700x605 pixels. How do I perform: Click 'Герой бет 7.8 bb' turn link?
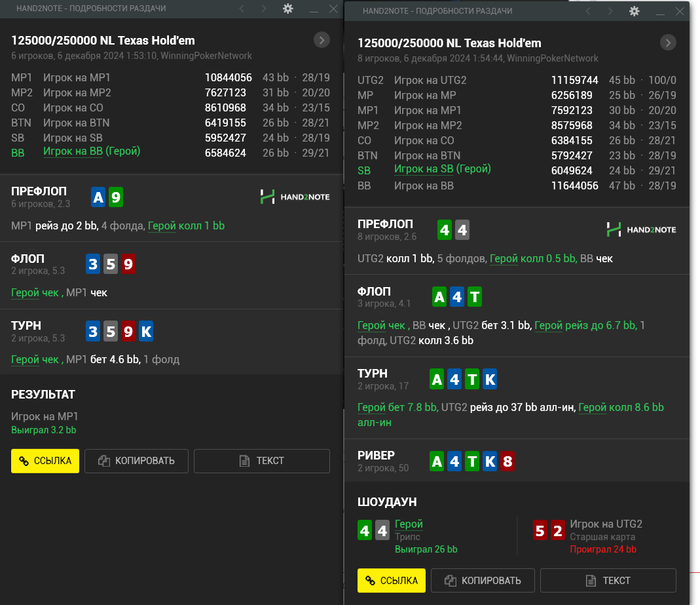pos(397,407)
